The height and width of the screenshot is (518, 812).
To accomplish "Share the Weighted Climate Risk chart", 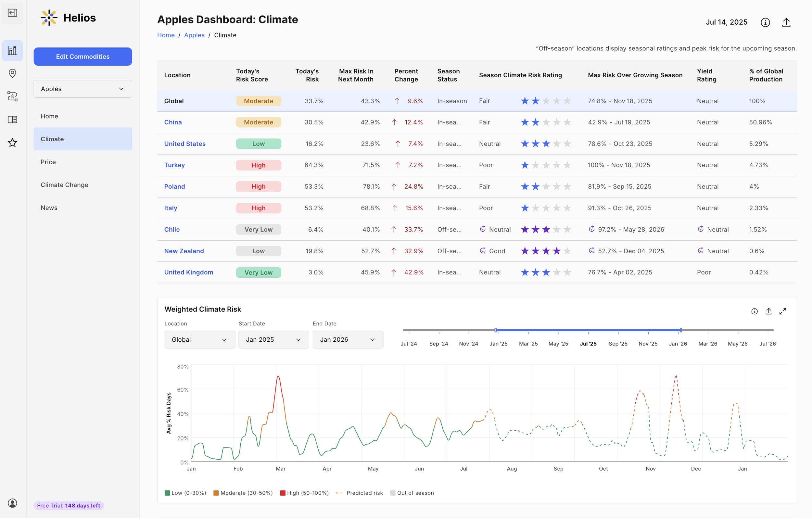I will click(768, 311).
